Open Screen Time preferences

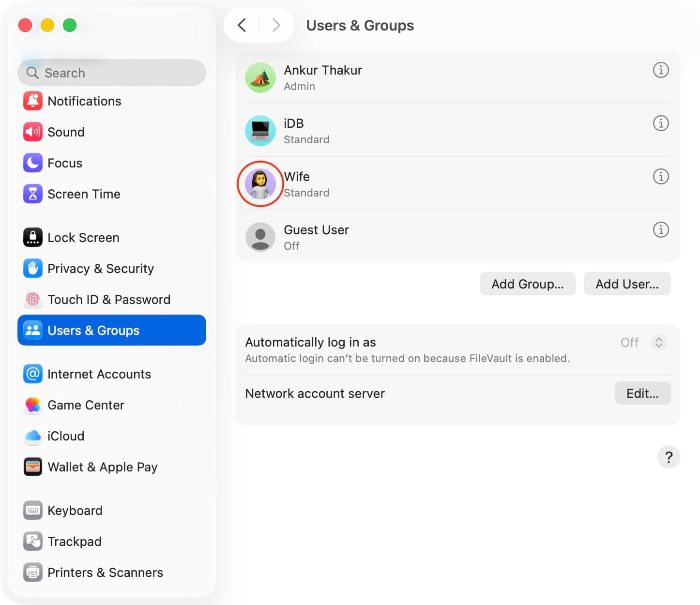tap(84, 194)
